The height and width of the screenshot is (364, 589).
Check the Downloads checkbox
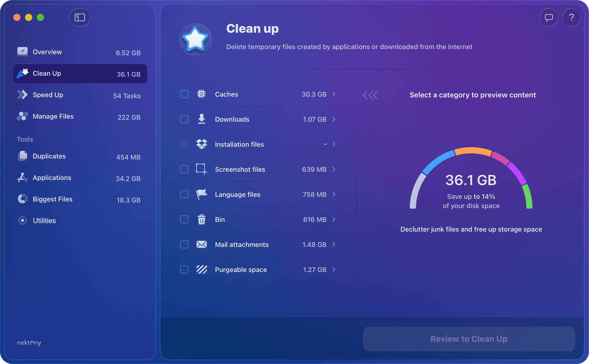pos(184,119)
